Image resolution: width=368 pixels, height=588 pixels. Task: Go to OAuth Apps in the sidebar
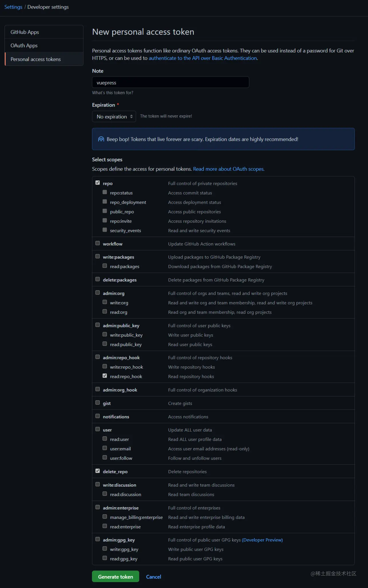click(x=44, y=45)
